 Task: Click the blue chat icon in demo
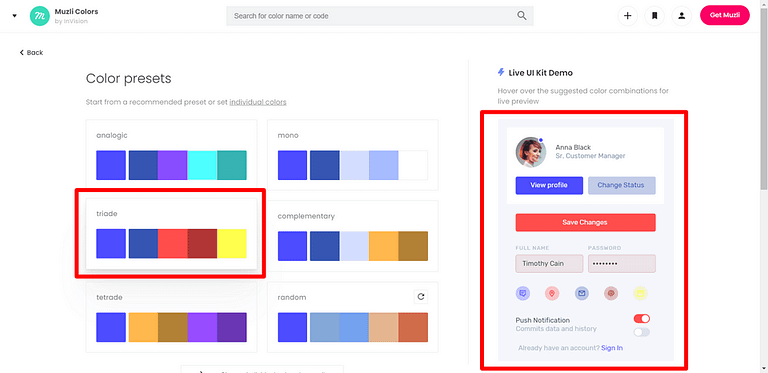[523, 294]
